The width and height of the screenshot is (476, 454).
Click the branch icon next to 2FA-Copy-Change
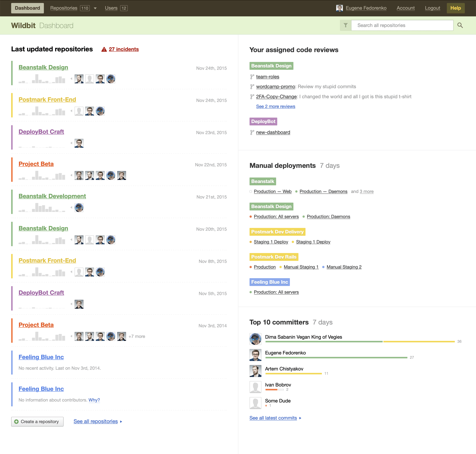252,97
